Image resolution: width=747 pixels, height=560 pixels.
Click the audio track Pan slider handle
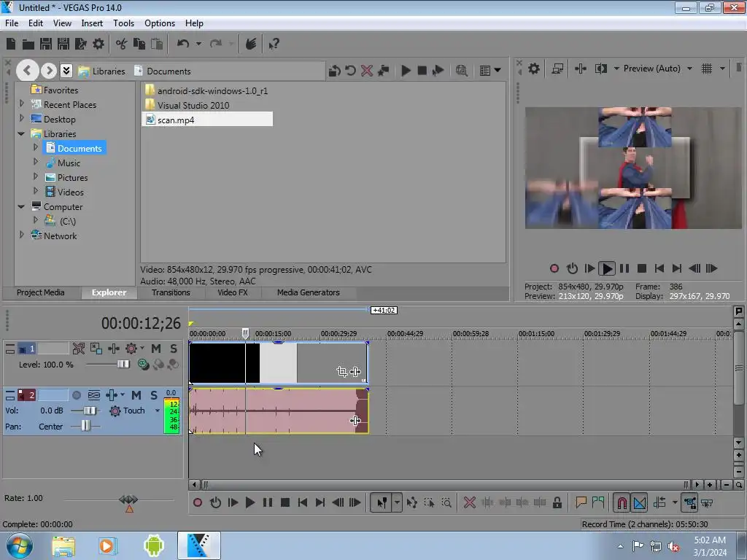tap(85, 425)
